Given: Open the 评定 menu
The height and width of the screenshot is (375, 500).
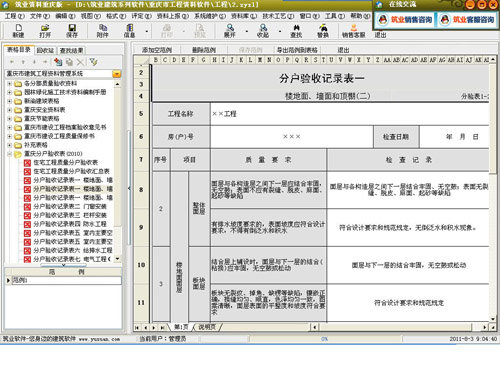Looking at the screenshot, I should click(141, 16).
